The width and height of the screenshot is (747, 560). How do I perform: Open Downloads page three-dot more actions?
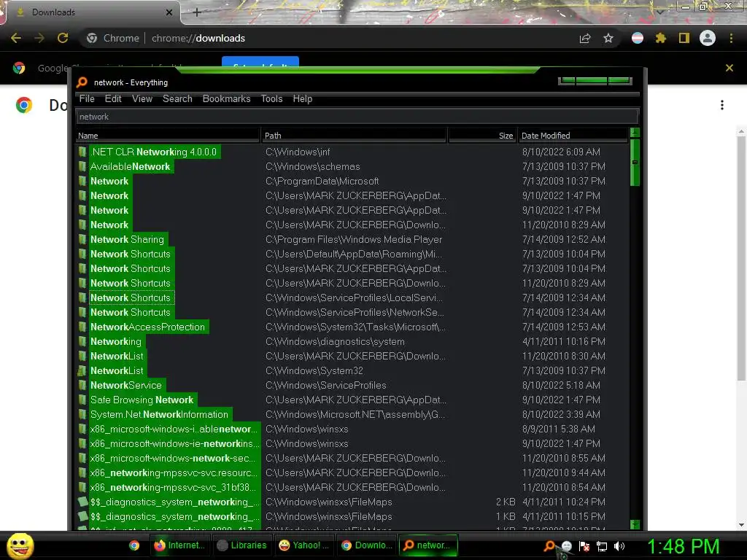(x=722, y=105)
